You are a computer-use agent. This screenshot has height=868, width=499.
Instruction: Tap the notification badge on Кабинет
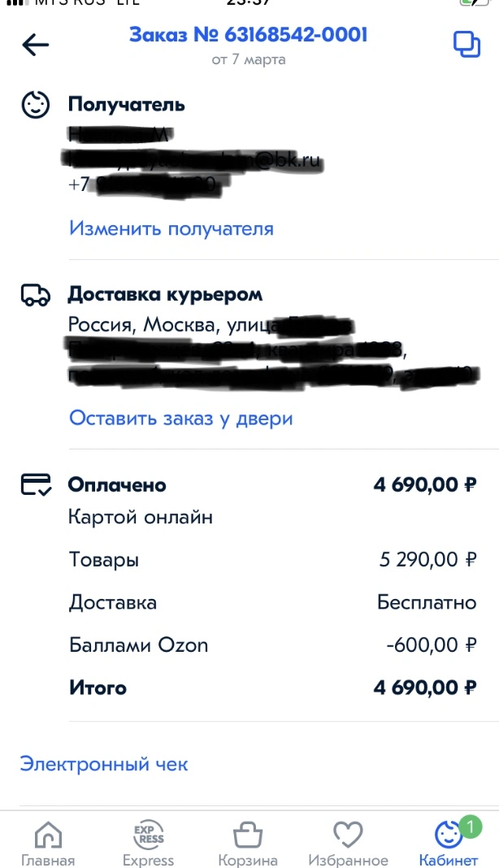click(471, 827)
